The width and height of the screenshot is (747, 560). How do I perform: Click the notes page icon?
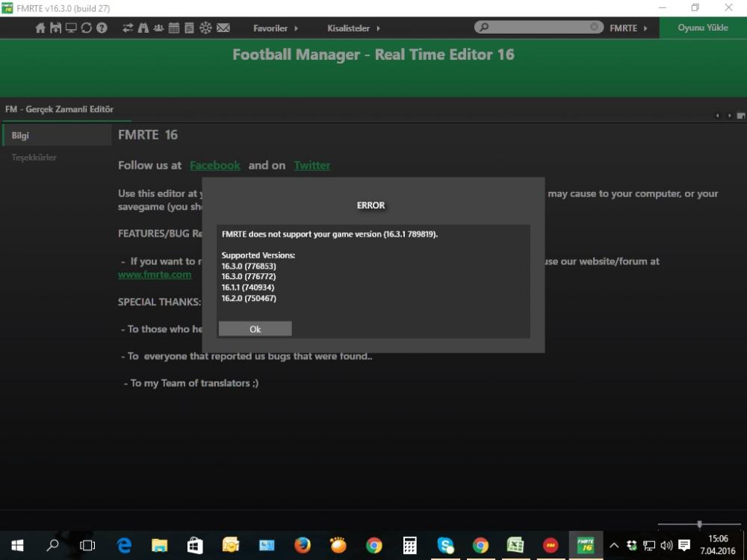(189, 28)
